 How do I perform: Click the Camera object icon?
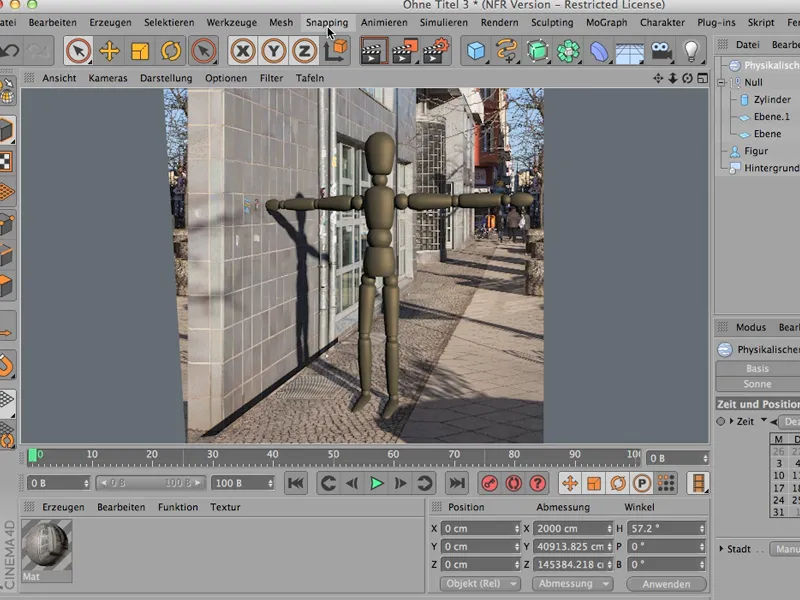click(x=661, y=51)
